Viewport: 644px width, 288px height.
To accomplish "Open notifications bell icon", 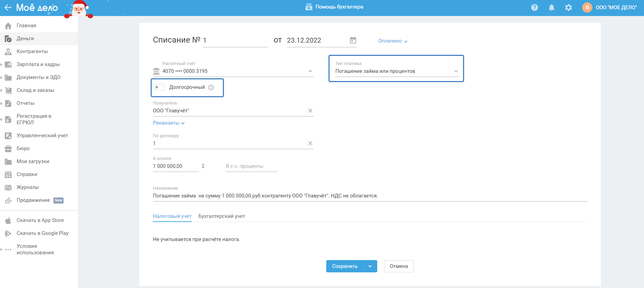I will click(552, 7).
